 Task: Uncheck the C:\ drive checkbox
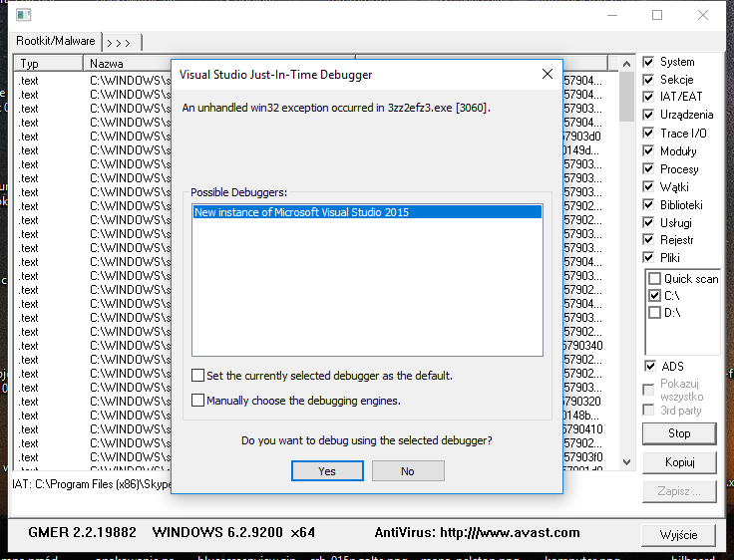654,296
